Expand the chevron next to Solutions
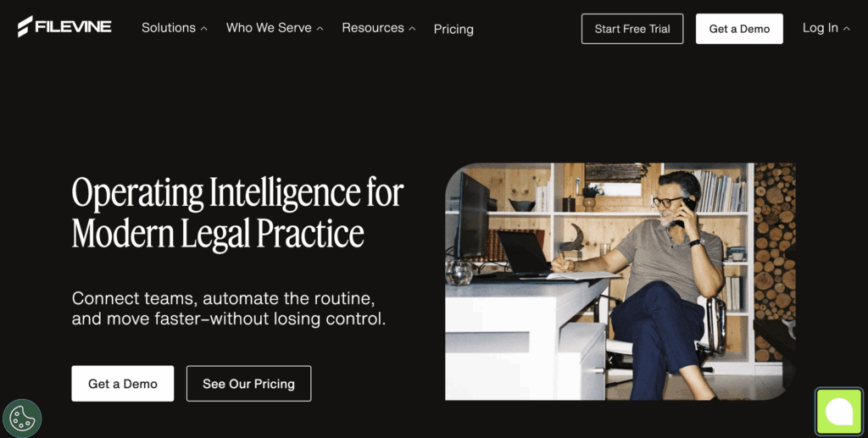This screenshot has height=438, width=868. coord(204,29)
